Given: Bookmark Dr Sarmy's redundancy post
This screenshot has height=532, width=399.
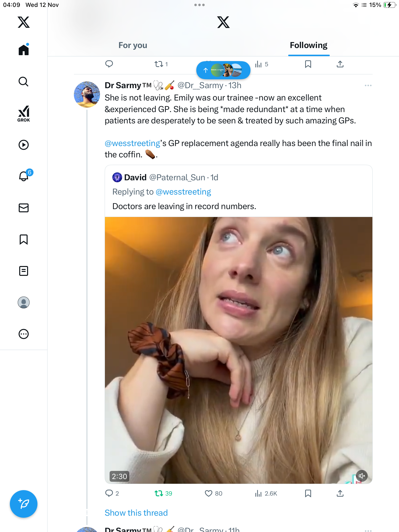Looking at the screenshot, I should tap(308, 493).
